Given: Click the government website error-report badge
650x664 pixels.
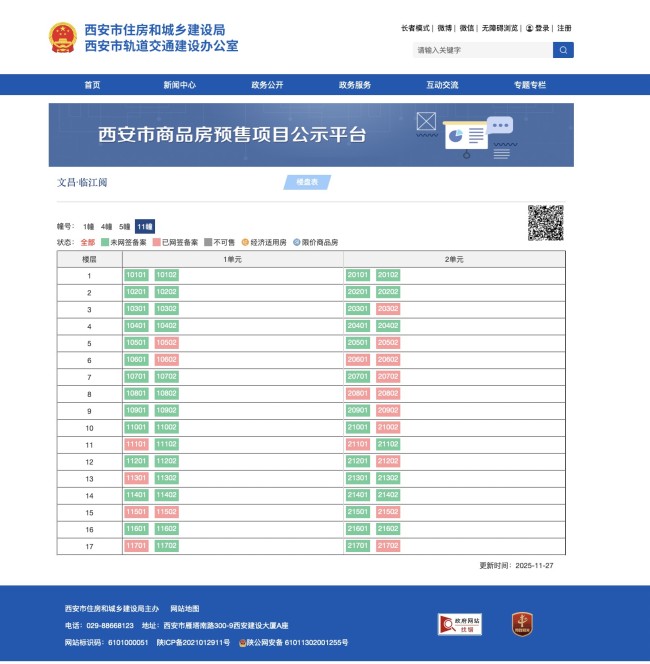Looking at the screenshot, I should click(459, 624).
